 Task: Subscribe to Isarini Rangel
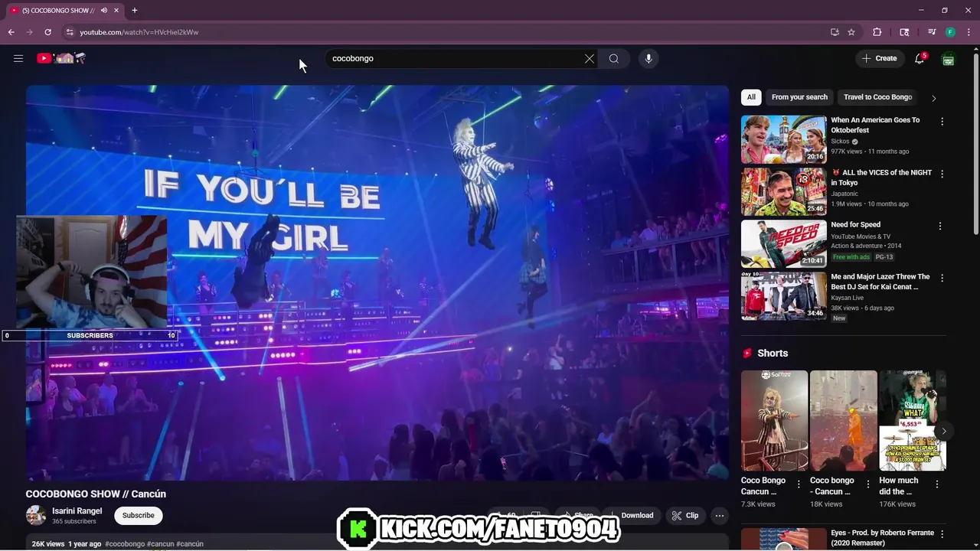point(139,516)
